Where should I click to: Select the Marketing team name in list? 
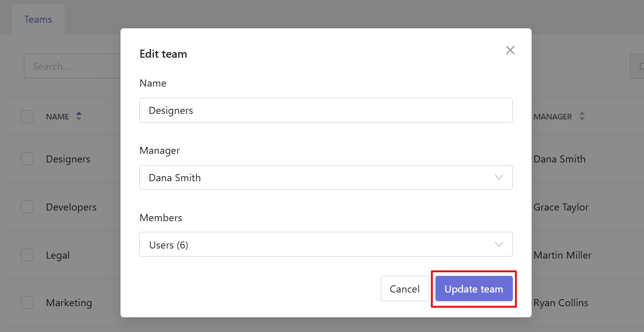[69, 303]
